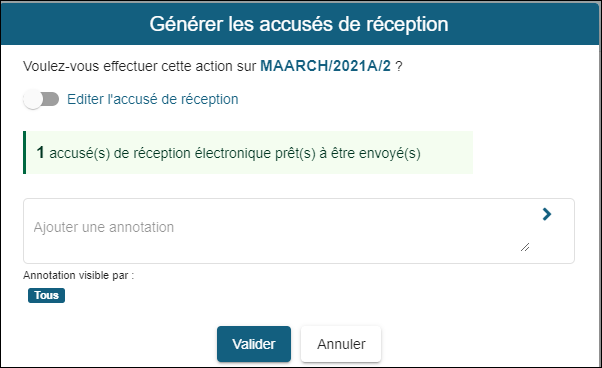Confirm the action with Valider
Screen dimensions: 602x368
(254, 344)
